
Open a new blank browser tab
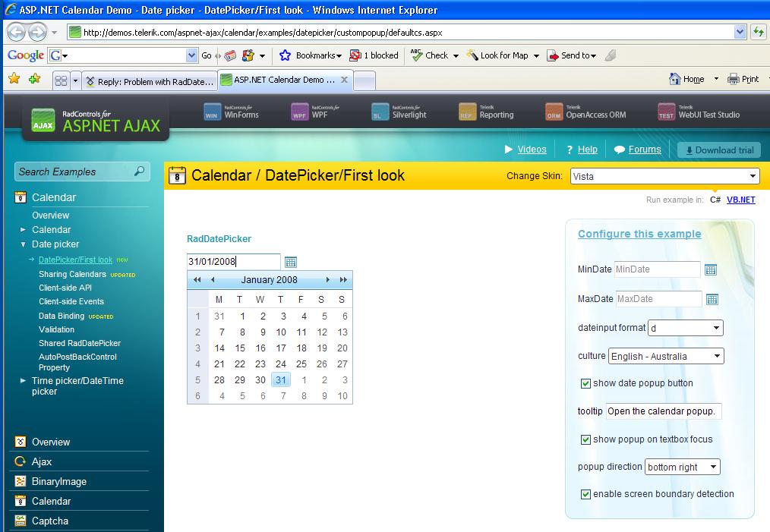364,81
